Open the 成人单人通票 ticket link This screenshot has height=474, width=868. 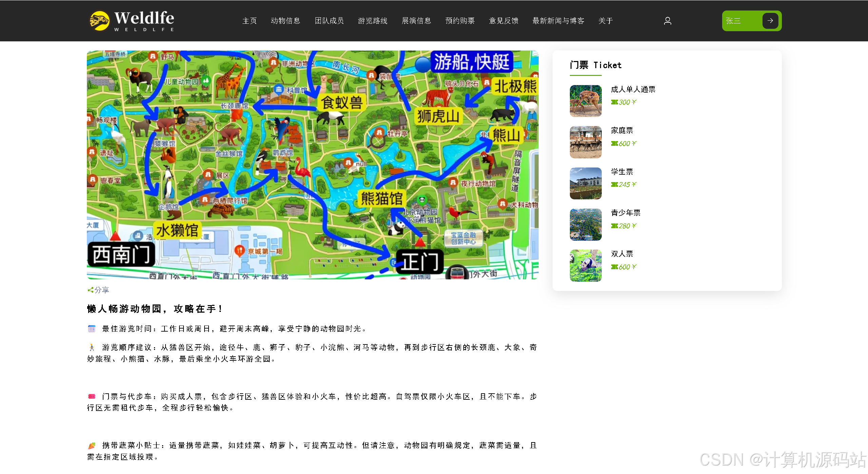coord(633,89)
